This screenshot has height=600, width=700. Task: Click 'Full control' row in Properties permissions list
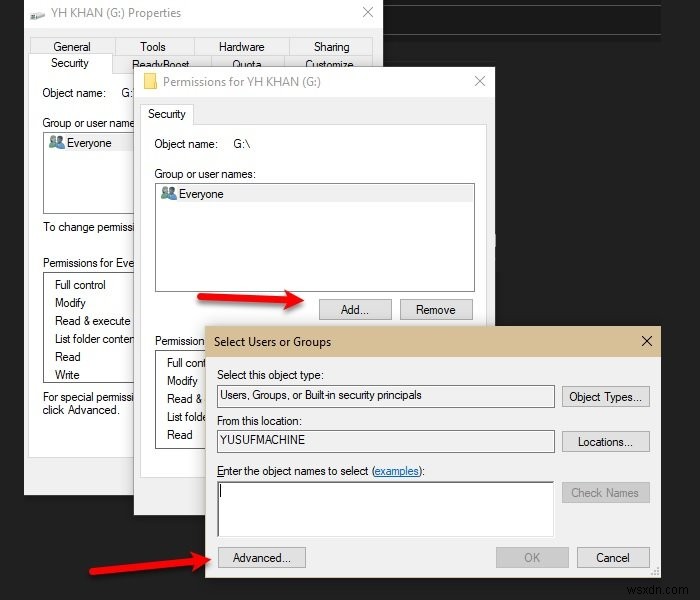tap(80, 285)
